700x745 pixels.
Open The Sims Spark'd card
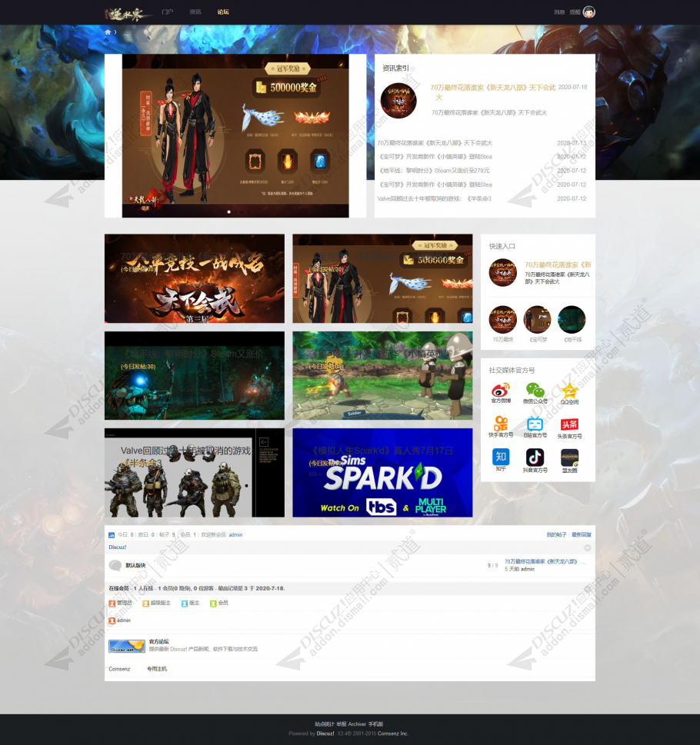pos(382,473)
